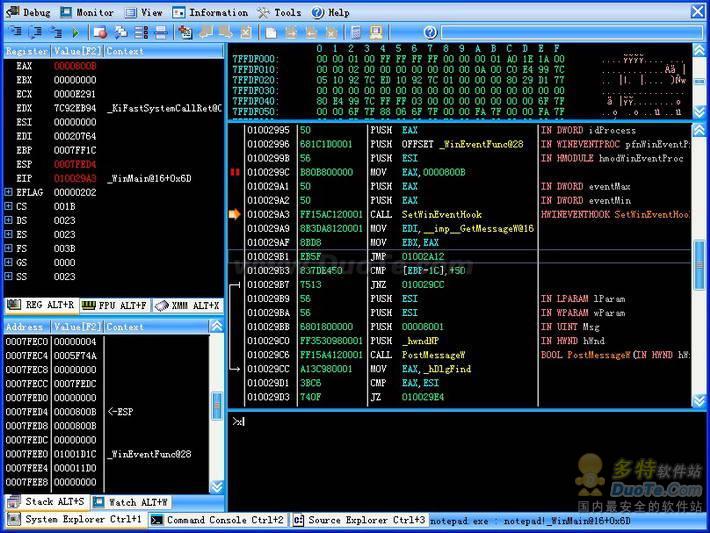Image resolution: width=710 pixels, height=533 pixels.
Task: Click the red-dot breakpoint toolbar icon
Action: [x=101, y=32]
